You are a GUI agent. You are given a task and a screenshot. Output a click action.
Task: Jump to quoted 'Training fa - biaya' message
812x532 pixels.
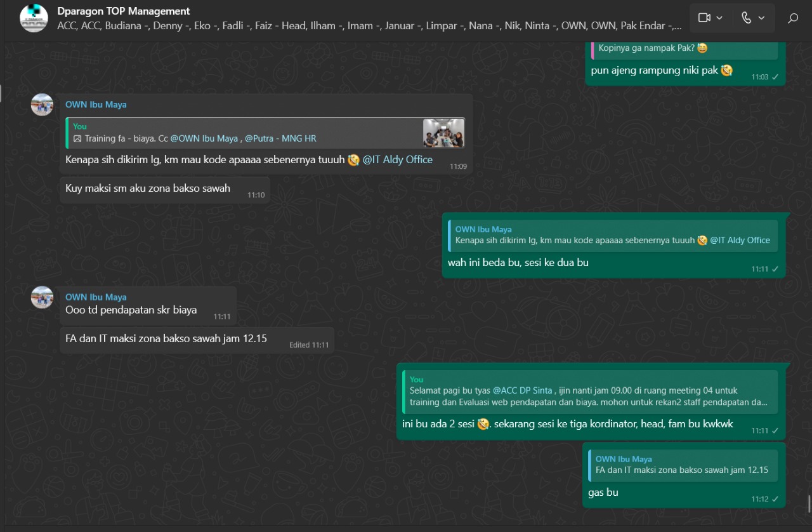click(241, 133)
